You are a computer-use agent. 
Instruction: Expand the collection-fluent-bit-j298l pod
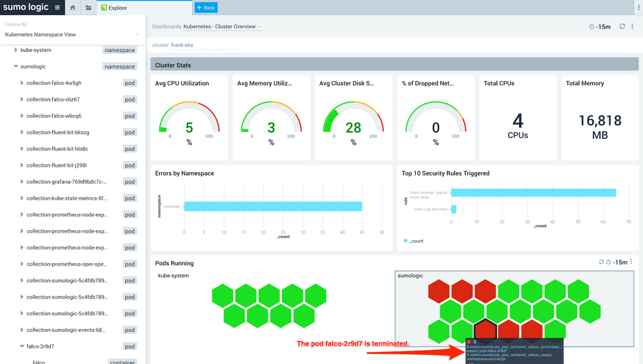[22, 165]
